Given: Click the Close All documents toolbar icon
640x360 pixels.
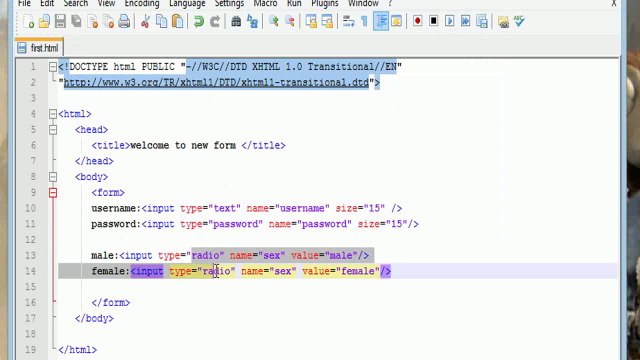Looking at the screenshot, I should (109, 21).
